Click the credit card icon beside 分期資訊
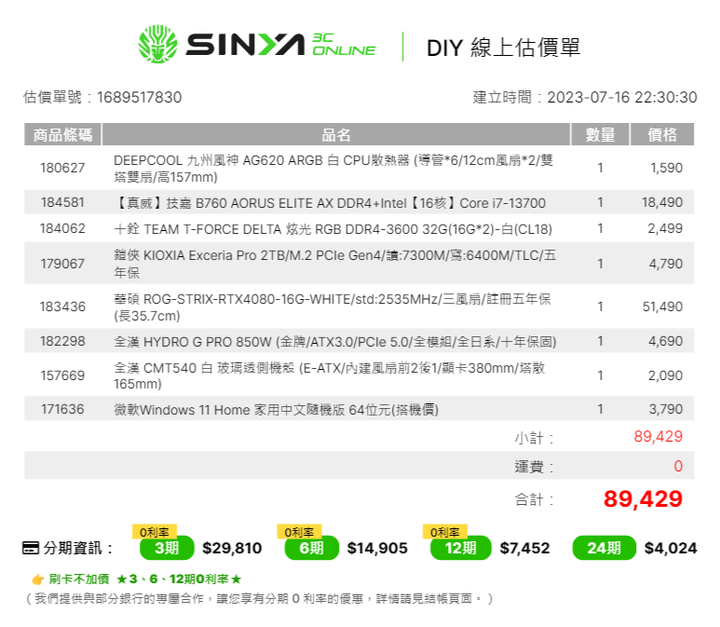 [31, 548]
